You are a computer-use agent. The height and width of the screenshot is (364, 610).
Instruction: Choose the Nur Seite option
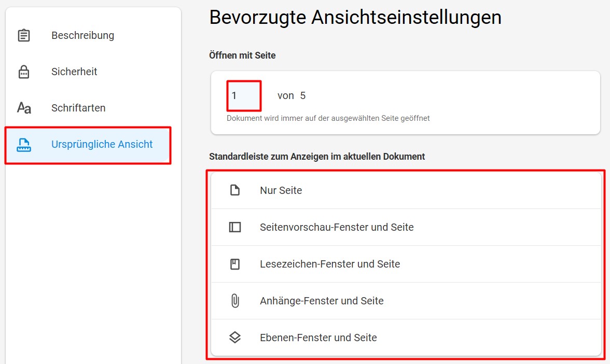click(406, 191)
